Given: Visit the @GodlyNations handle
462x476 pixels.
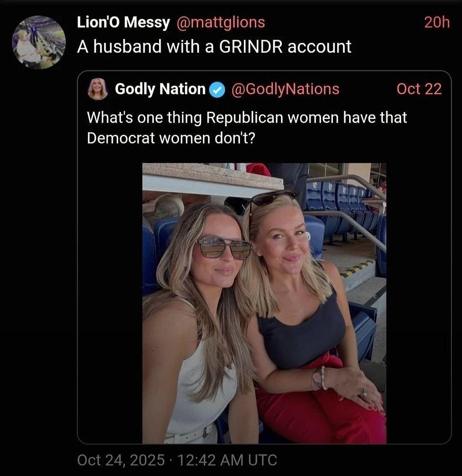Looking at the screenshot, I should coord(285,89).
